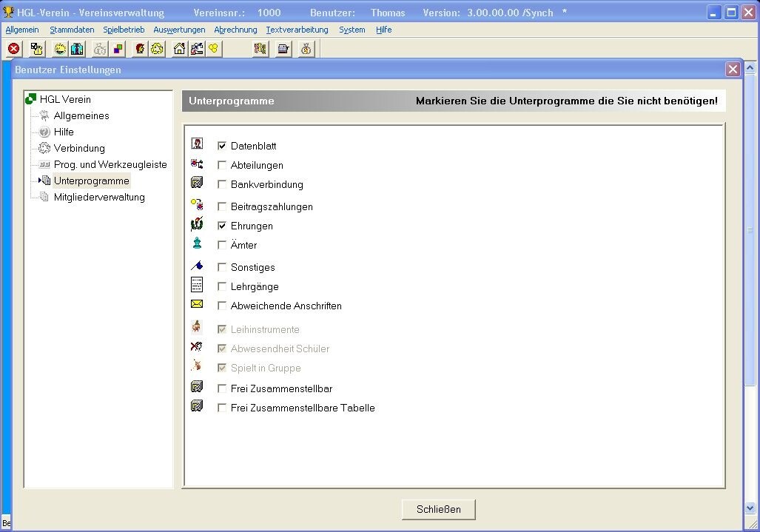The image size is (760, 532).
Task: Uncheck the Datenblatt checkbox
Action: (x=221, y=146)
